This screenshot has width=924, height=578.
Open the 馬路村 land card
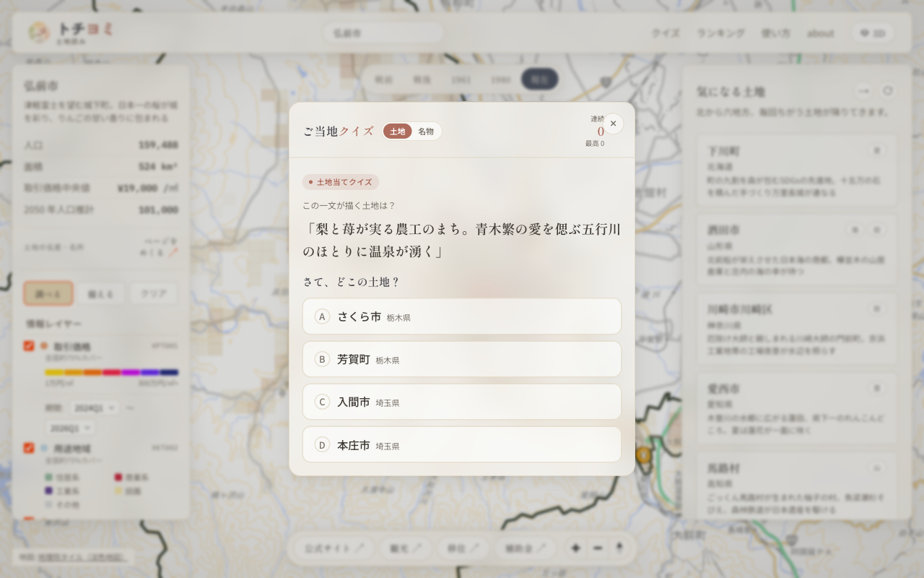point(796,486)
